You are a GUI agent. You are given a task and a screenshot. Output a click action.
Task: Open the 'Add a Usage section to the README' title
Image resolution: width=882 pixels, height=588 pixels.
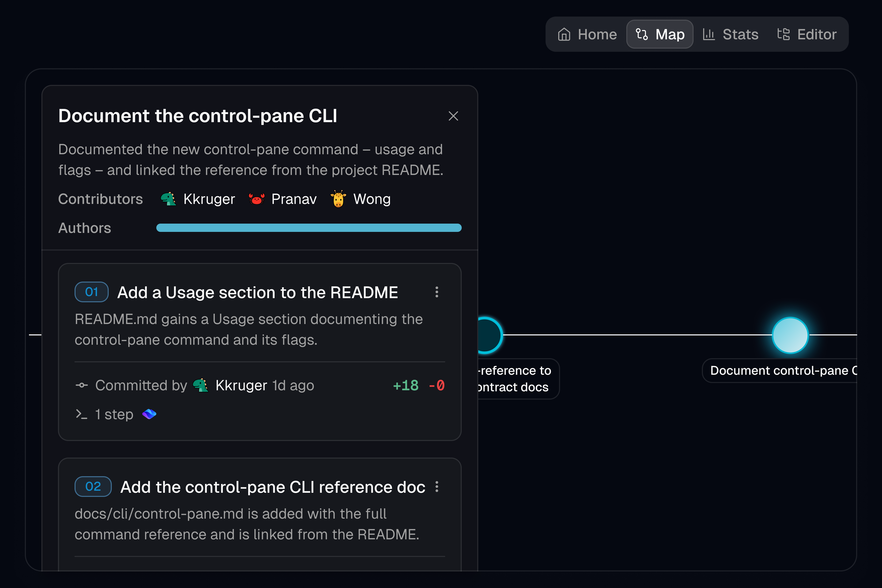tap(258, 292)
